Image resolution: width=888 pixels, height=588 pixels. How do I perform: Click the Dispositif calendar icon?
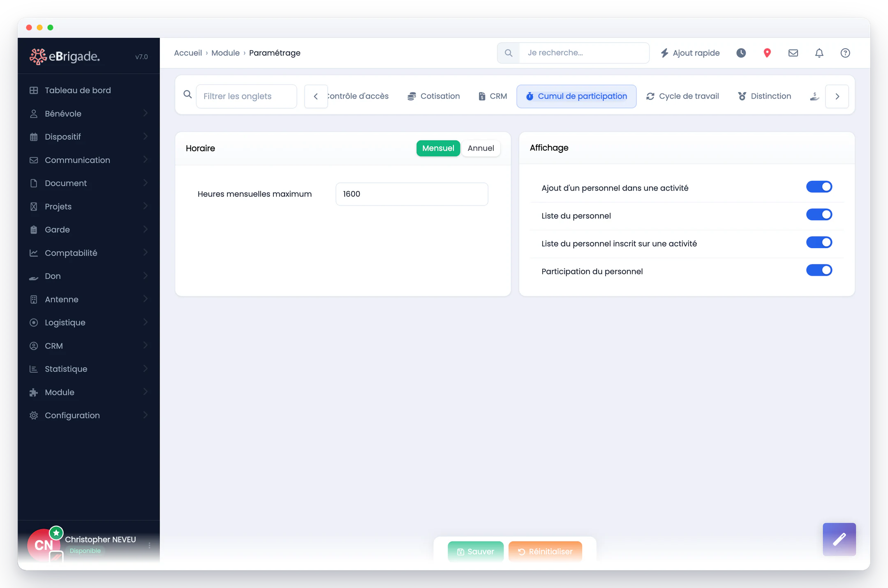pyautogui.click(x=34, y=137)
